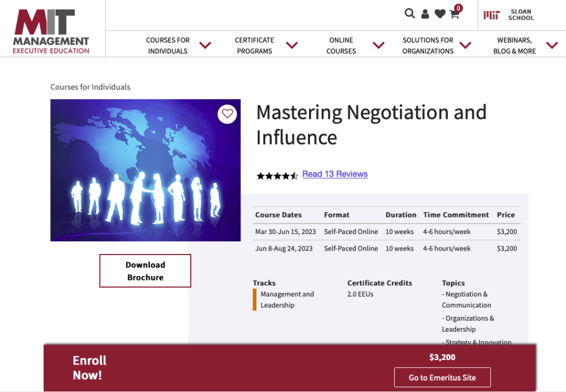View the shopping cart
Screen dimensions: 566x392
(454, 14)
